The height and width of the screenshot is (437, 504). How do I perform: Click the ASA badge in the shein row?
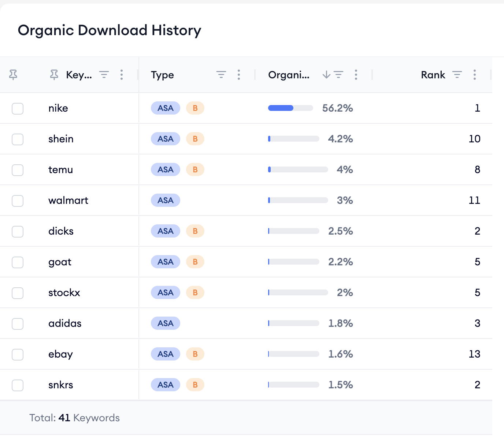pyautogui.click(x=166, y=139)
